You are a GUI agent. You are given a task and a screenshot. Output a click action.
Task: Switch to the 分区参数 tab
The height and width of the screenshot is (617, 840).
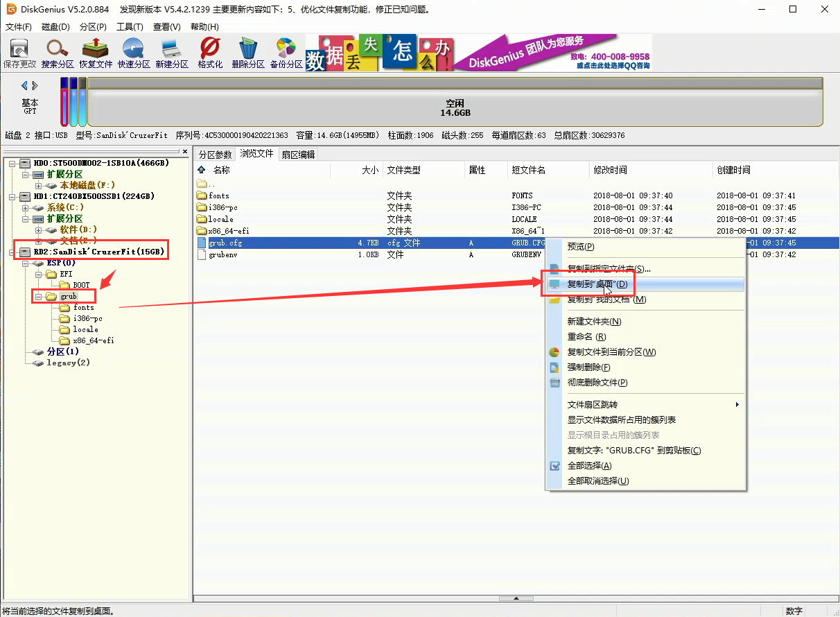coord(216,154)
